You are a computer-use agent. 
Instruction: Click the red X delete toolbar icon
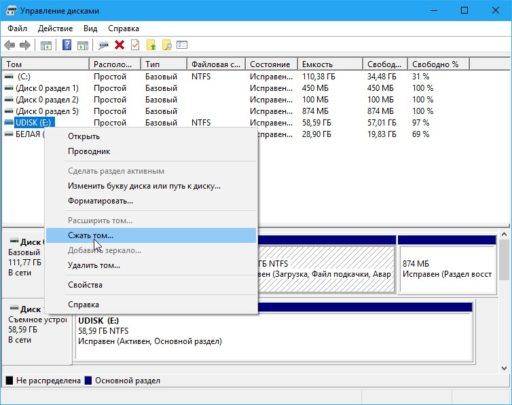coord(119,45)
